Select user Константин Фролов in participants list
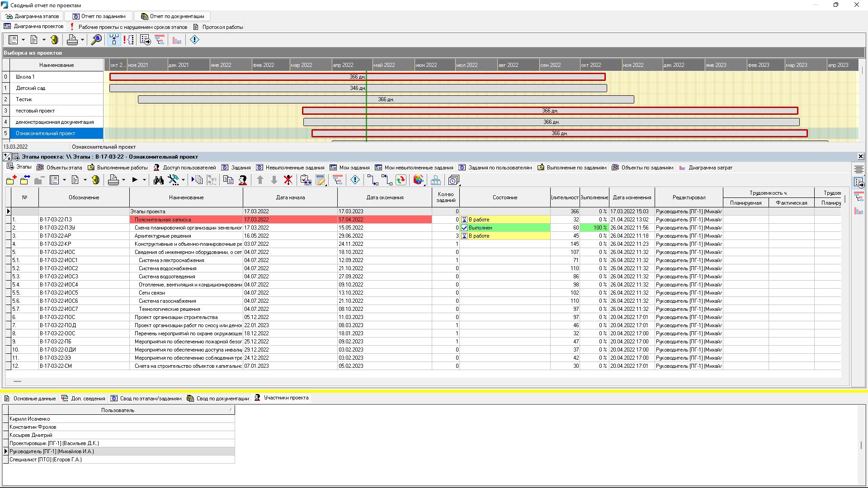The image size is (868, 488). [33, 427]
